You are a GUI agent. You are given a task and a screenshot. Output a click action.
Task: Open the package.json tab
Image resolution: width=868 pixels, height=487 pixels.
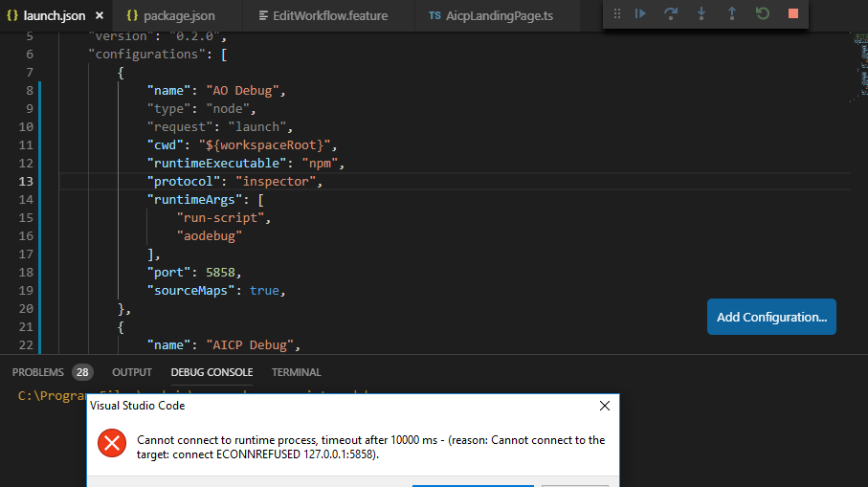click(179, 15)
